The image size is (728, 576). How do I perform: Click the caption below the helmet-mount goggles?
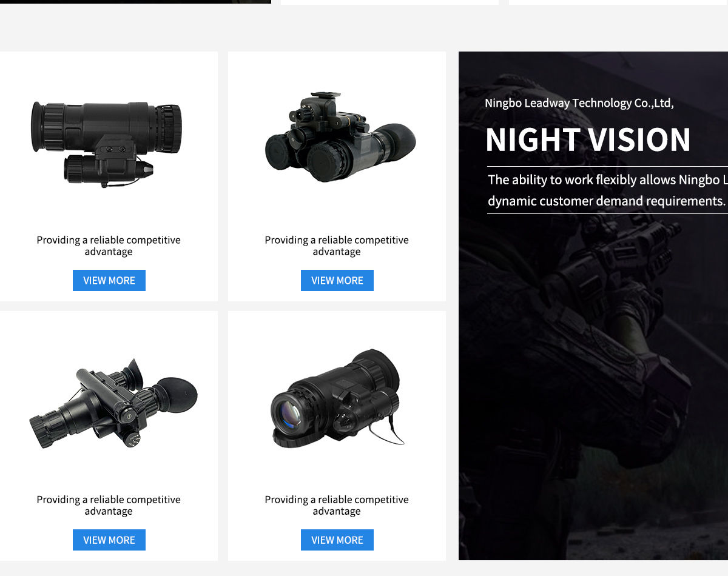pos(337,246)
